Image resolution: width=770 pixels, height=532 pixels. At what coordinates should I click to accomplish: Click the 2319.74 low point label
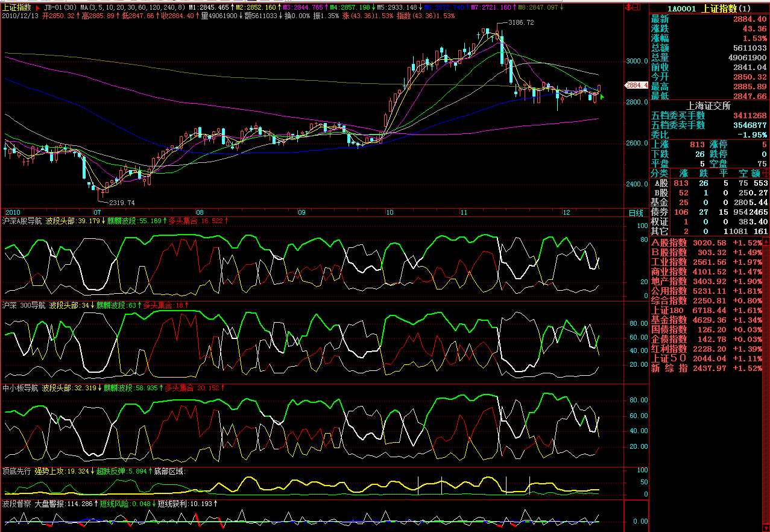pos(122,203)
